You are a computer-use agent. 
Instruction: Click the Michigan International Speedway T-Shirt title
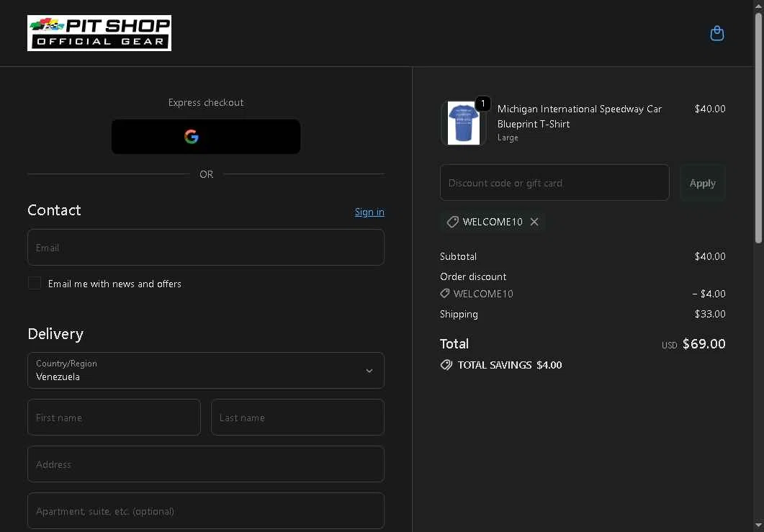pos(580,116)
